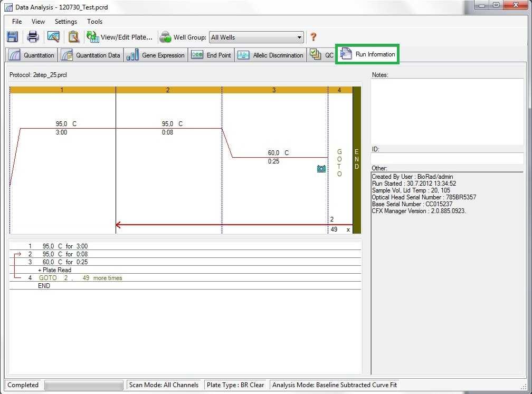The height and width of the screenshot is (394, 532).
Task: Open the File menu
Action: pos(17,21)
